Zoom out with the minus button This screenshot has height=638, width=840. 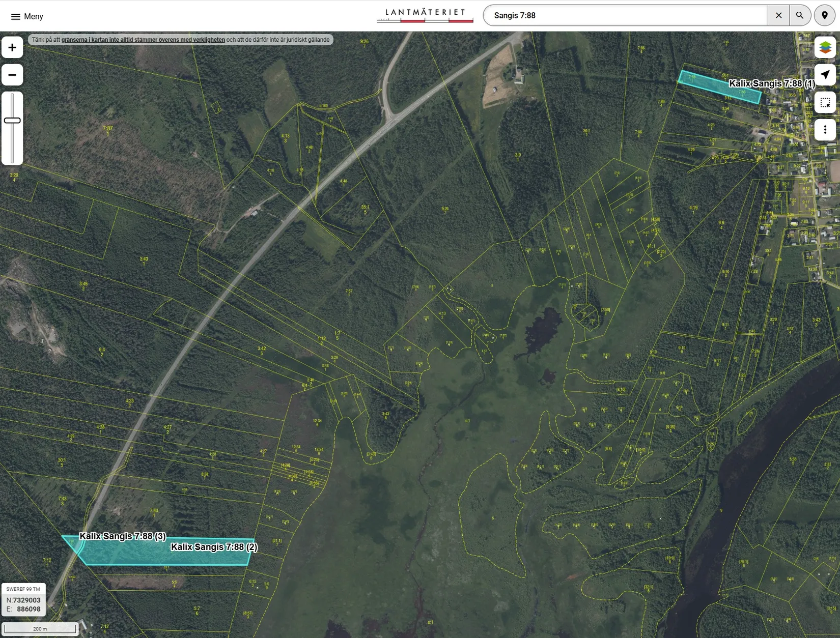click(x=12, y=75)
